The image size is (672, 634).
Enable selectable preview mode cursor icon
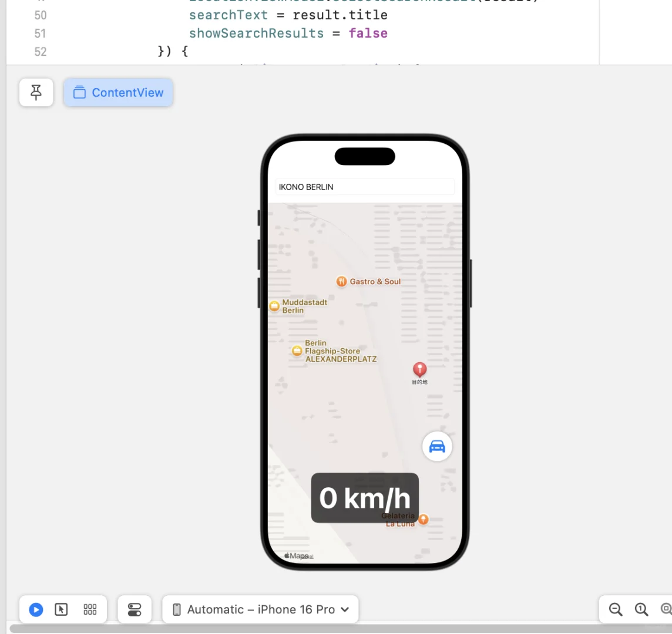point(62,609)
